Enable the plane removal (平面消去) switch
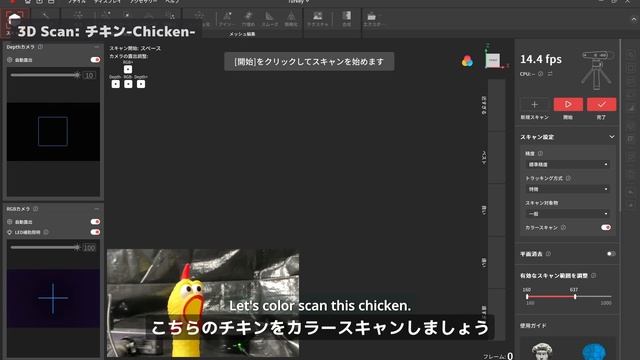This screenshot has height=360, width=640. pyautogui.click(x=611, y=254)
